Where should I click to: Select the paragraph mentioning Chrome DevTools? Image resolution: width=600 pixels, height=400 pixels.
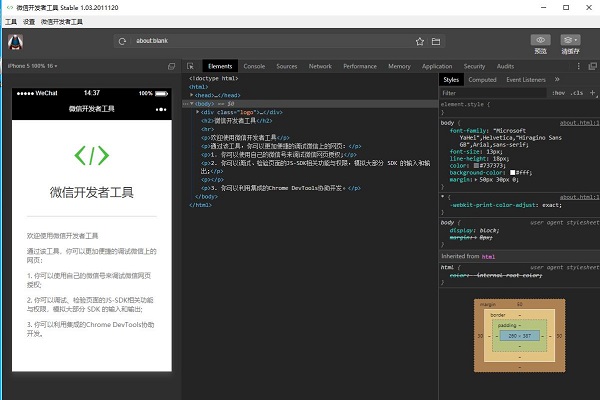coord(281,188)
